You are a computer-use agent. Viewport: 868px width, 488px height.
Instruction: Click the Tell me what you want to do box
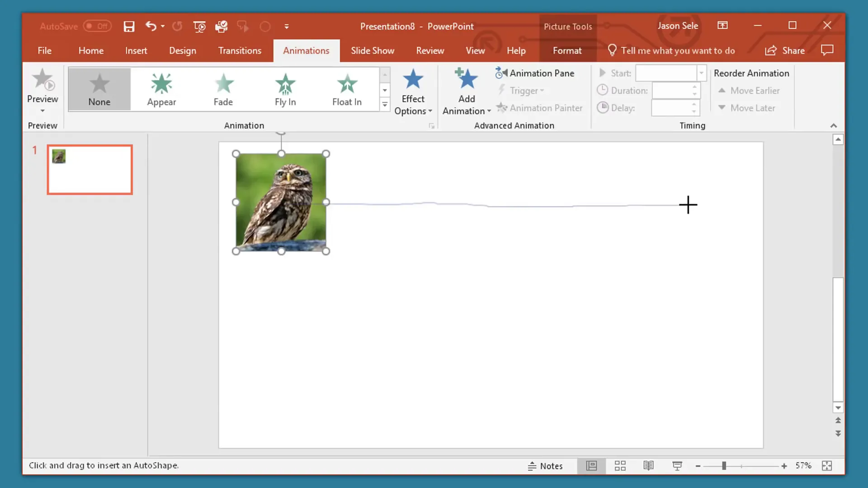point(671,51)
